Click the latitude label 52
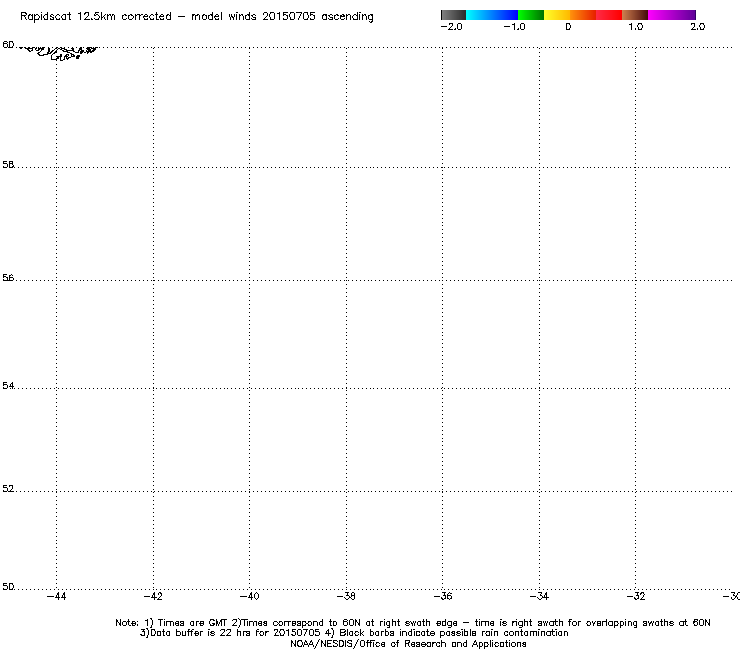 coord(8,489)
